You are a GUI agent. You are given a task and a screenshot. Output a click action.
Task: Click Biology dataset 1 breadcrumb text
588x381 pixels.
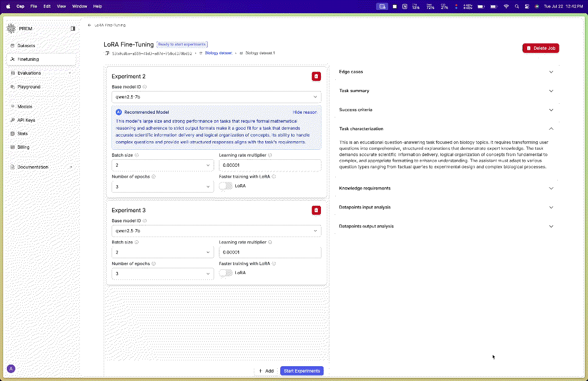[260, 53]
